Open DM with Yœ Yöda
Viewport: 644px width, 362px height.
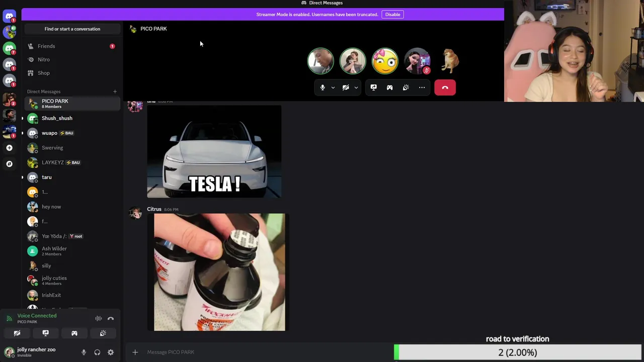pyautogui.click(x=72, y=236)
